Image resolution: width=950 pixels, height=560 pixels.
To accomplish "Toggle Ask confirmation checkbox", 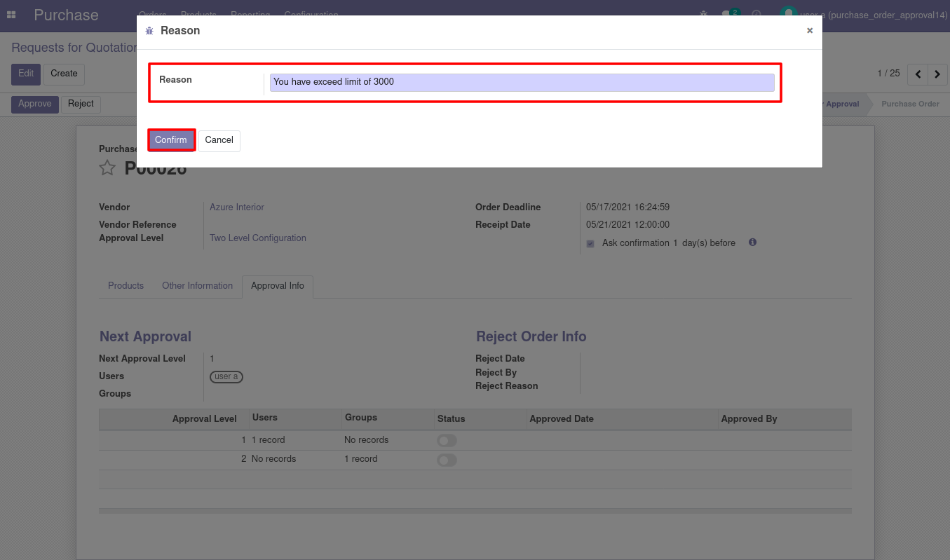I will point(590,244).
